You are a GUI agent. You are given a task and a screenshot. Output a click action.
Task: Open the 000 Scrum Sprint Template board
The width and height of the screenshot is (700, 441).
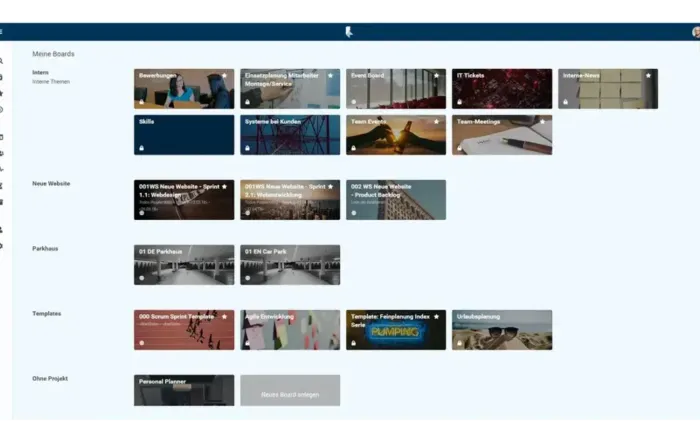184,330
